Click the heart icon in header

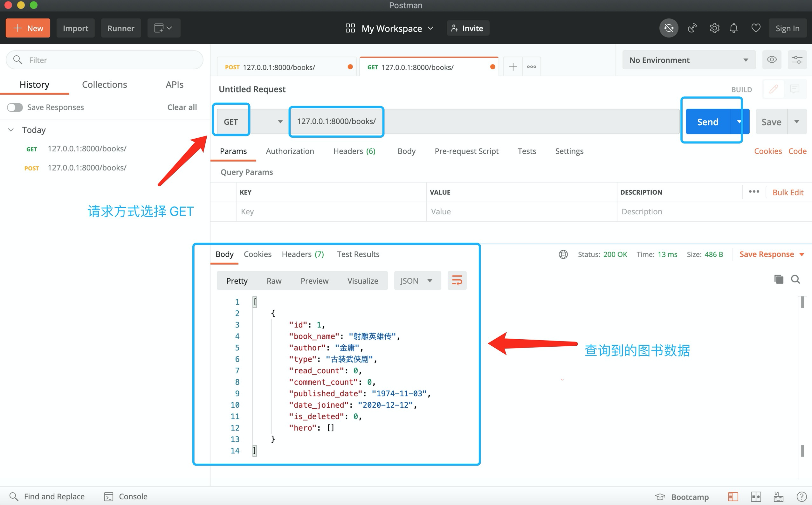click(x=756, y=28)
